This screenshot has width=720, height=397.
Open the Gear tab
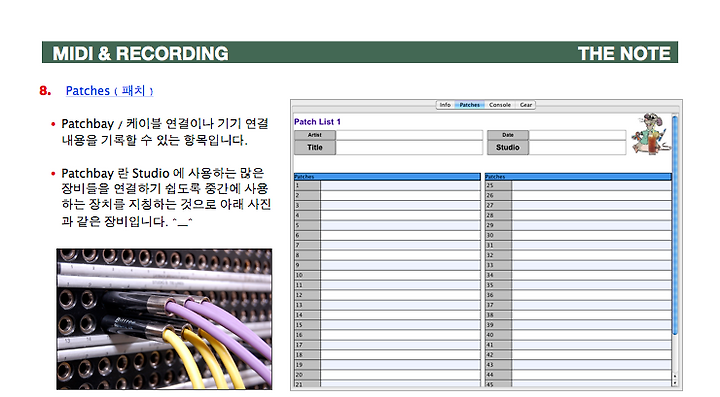click(526, 105)
